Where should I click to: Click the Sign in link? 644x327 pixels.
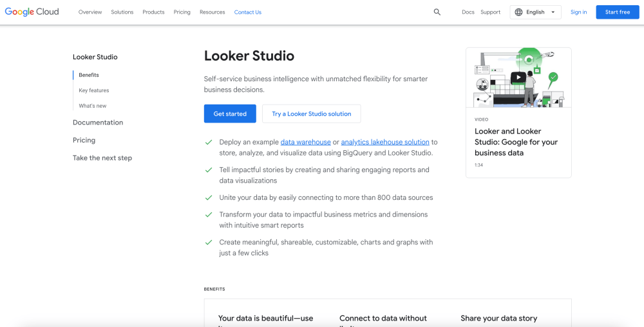578,12
